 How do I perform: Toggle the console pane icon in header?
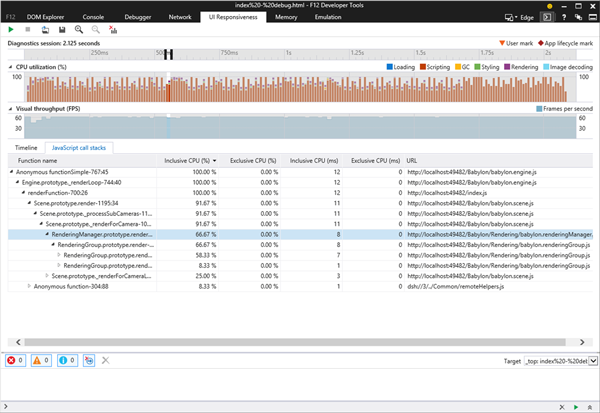coord(547,17)
